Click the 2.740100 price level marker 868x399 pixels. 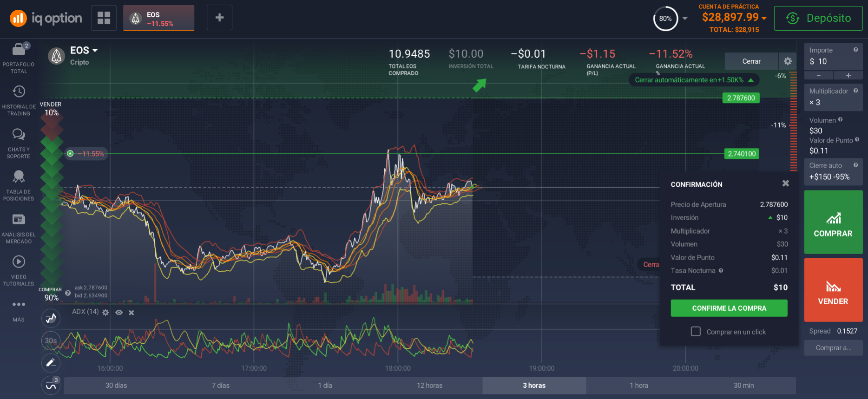(x=742, y=154)
